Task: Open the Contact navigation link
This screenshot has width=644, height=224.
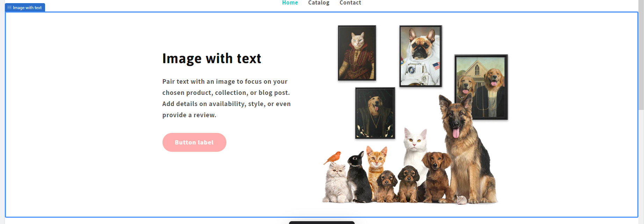Action: tap(350, 3)
